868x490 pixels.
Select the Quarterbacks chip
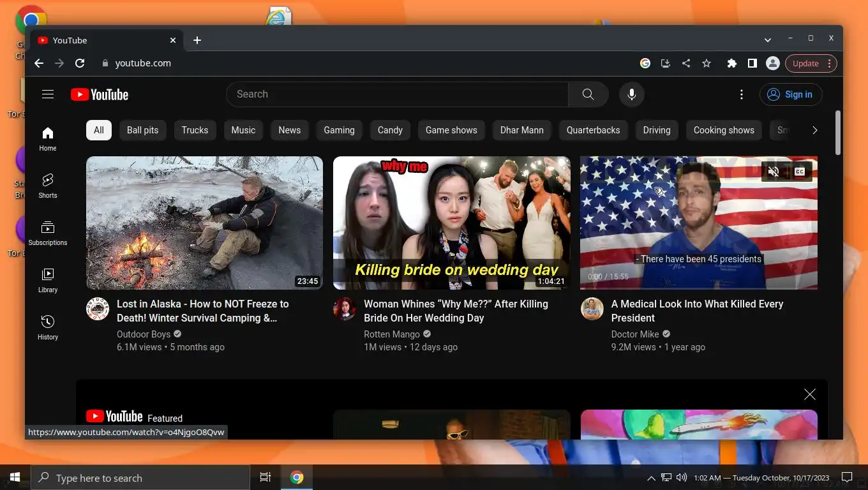click(x=593, y=130)
